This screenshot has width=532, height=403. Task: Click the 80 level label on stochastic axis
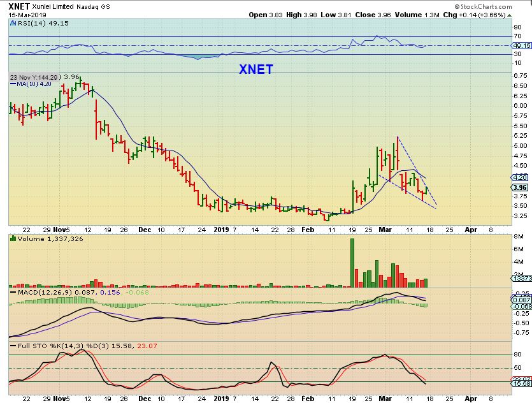click(x=518, y=354)
